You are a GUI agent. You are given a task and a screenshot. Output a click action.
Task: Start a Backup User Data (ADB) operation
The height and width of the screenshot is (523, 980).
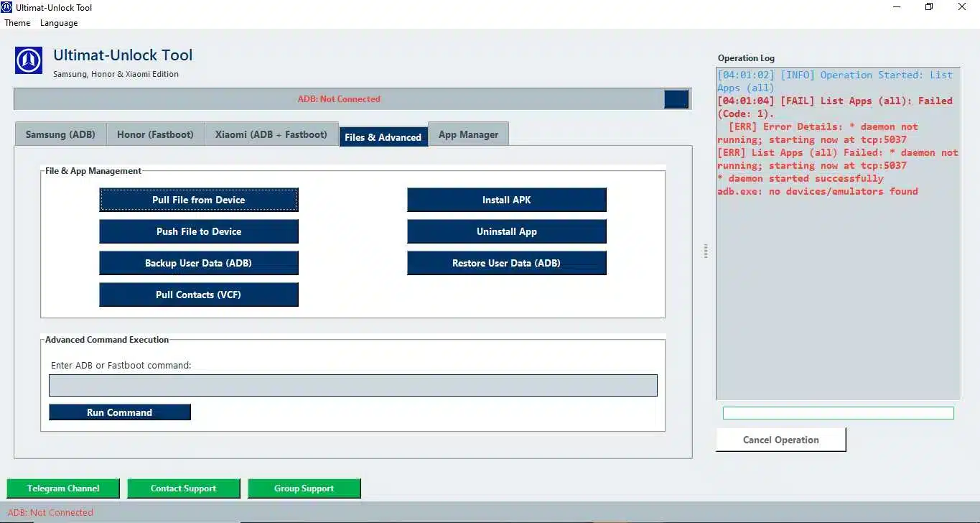[x=198, y=263]
